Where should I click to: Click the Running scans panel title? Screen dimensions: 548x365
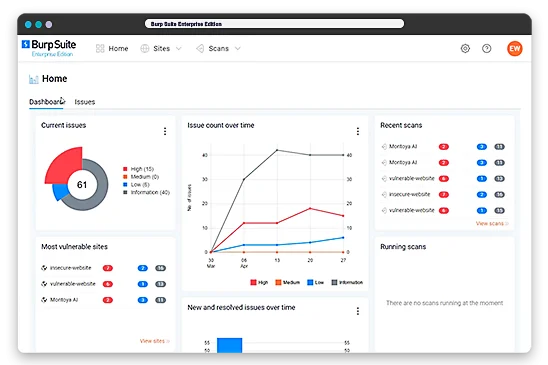[x=403, y=247]
